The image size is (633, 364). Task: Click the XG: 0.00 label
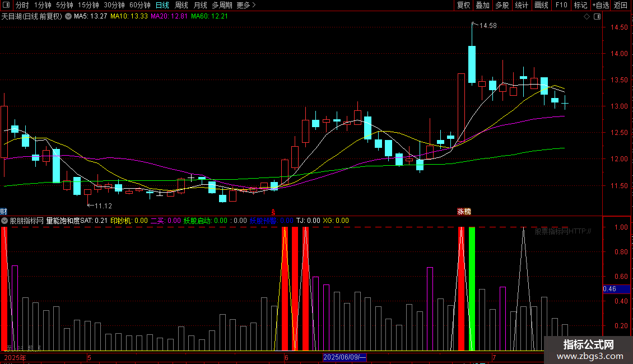pos(336,221)
